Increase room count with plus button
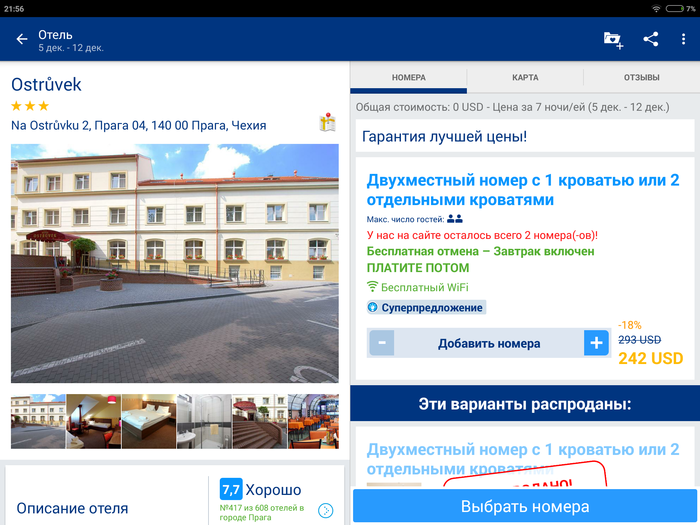Viewport: 700px width, 525px height. (x=596, y=343)
